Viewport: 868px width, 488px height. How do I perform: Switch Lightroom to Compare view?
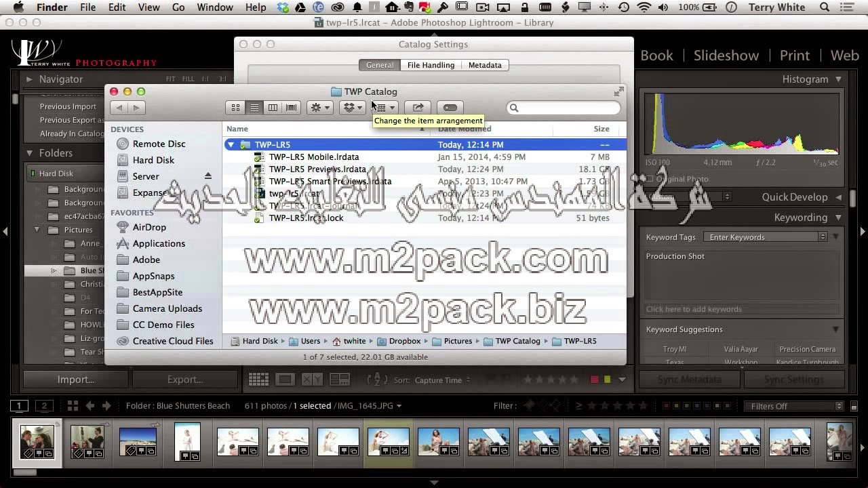pos(312,380)
